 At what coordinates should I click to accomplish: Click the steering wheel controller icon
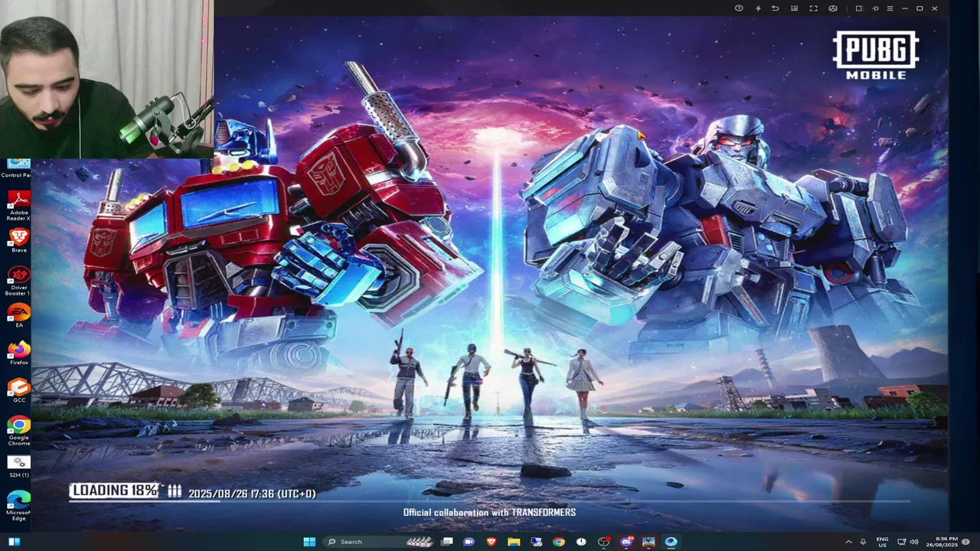coord(833,8)
